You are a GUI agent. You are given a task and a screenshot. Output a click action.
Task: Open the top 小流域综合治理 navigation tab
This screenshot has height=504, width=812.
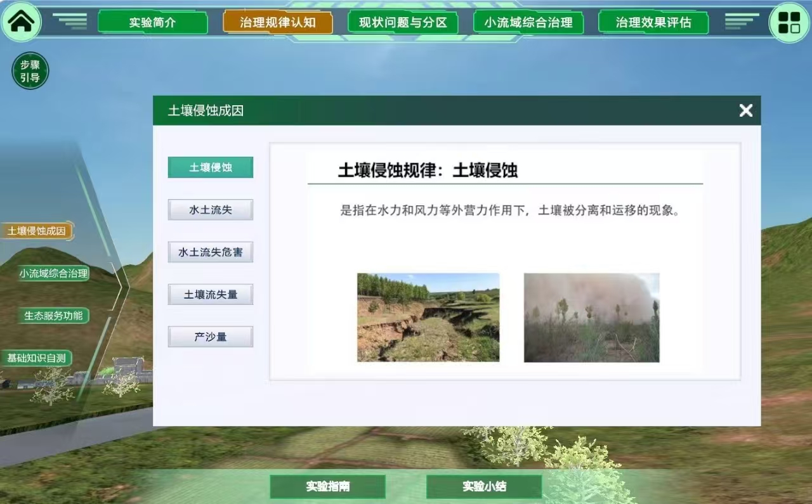pyautogui.click(x=528, y=23)
